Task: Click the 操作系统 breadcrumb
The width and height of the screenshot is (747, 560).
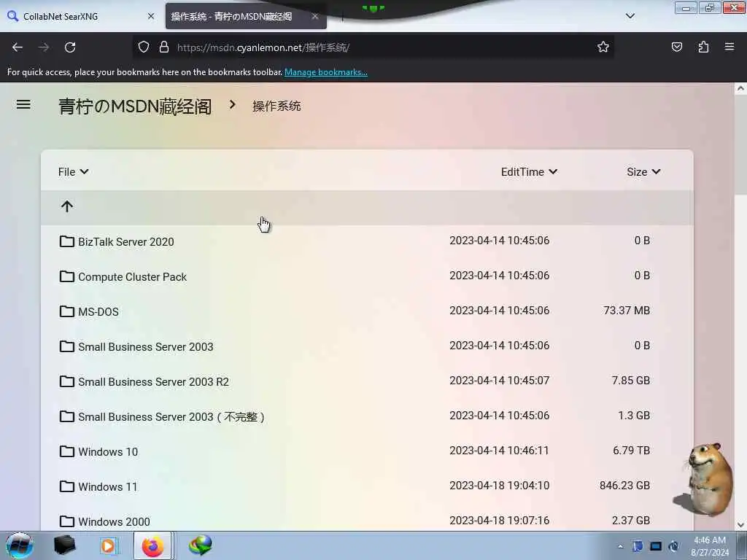Action: coord(276,106)
